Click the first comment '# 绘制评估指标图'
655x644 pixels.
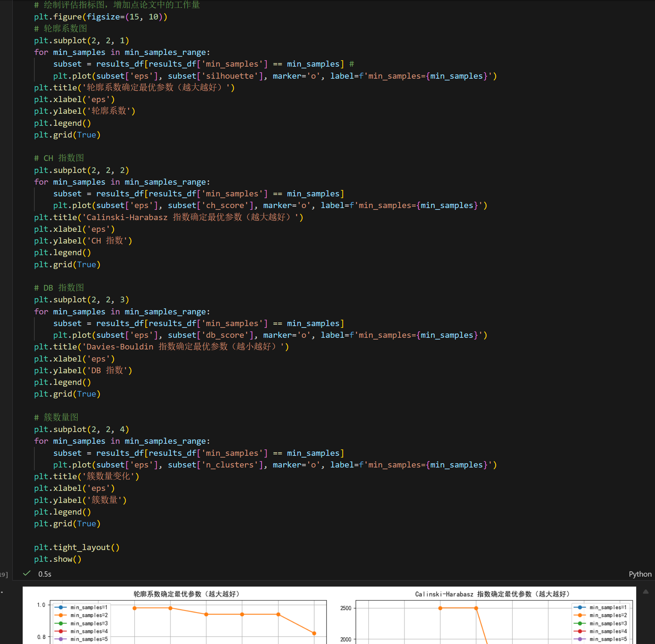coord(117,5)
